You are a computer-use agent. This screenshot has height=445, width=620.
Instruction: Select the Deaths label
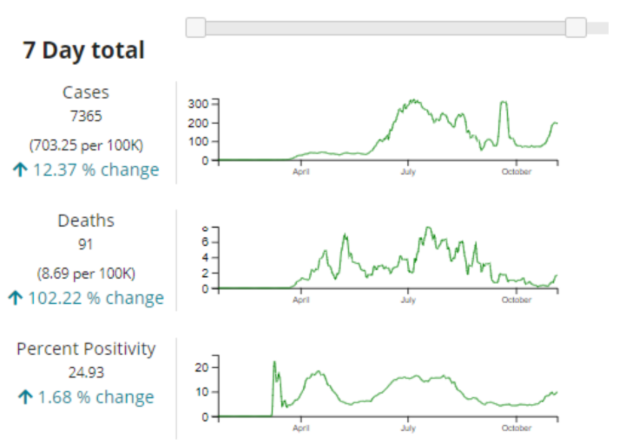coord(86,220)
